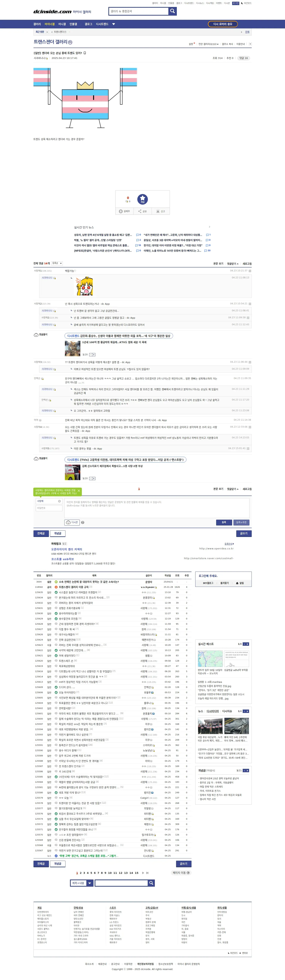The width and height of the screenshot is (285, 980).
Task: Click the 등록 submit comment button
Action: click(224, 522)
